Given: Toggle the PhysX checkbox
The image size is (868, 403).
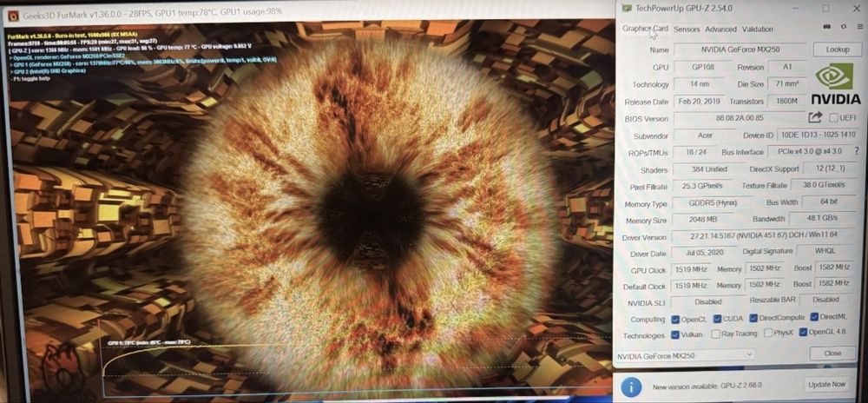Looking at the screenshot, I should [768, 334].
